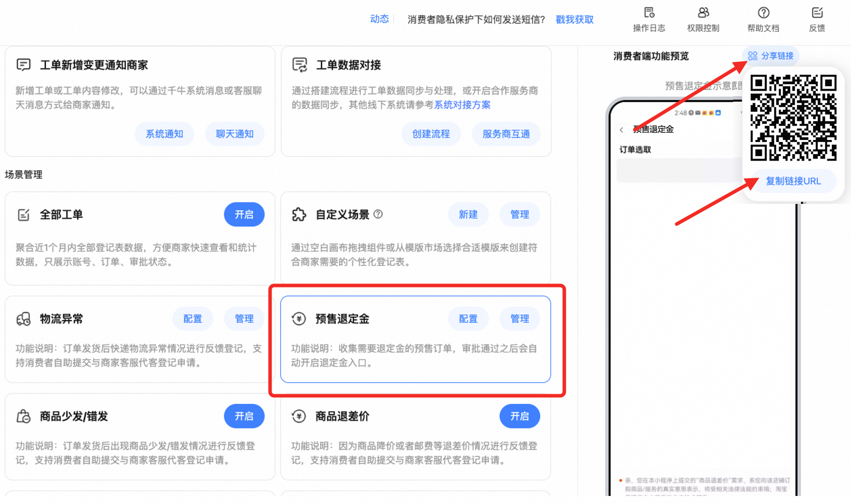Tap back arrow in phone preview

(x=622, y=130)
